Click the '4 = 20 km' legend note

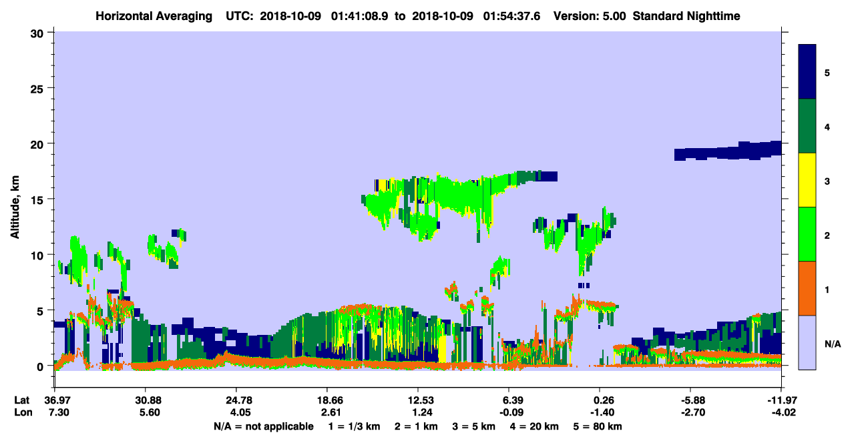(x=535, y=426)
